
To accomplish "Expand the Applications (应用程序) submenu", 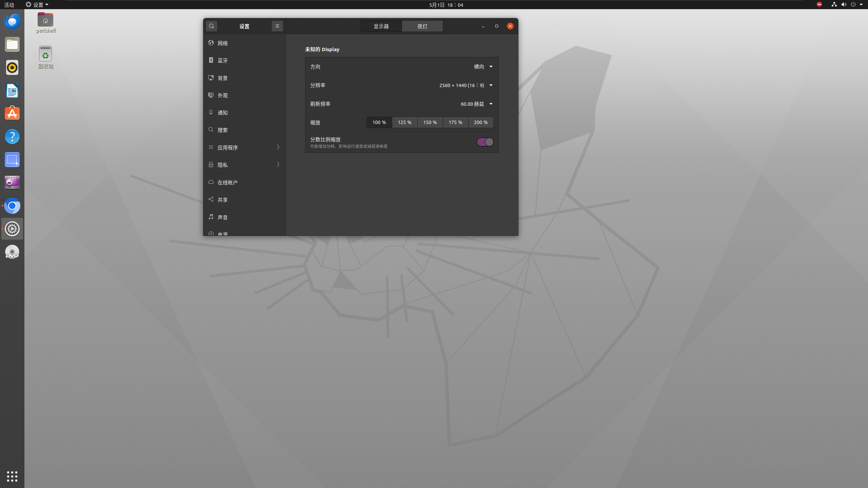I will click(244, 147).
